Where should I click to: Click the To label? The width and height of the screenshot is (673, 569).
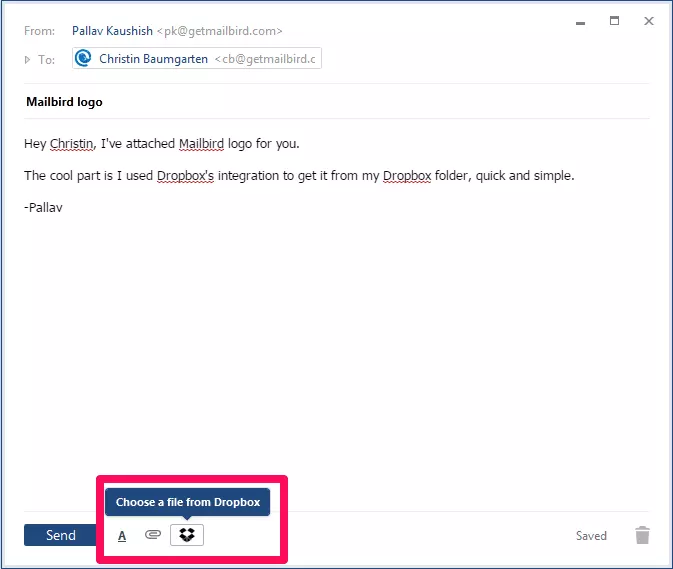(x=46, y=60)
